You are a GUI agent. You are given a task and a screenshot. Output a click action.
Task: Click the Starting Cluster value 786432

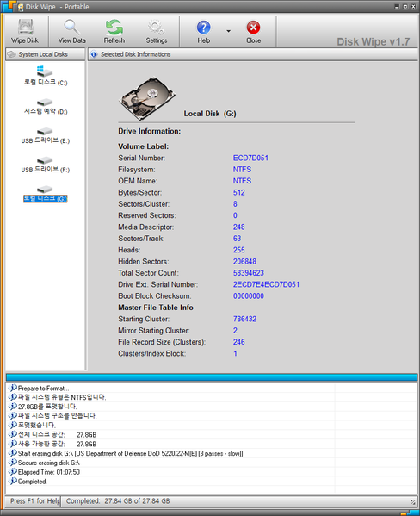(244, 319)
